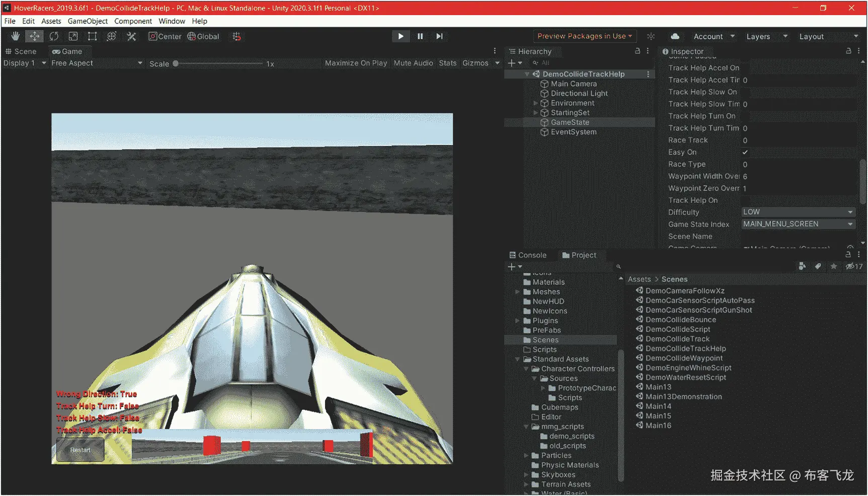Select the Rotate tool
The image size is (868, 496).
point(54,36)
